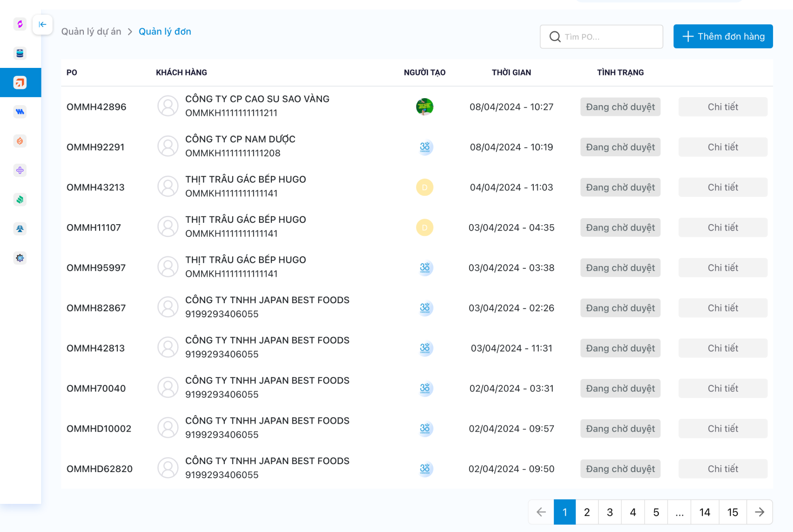This screenshot has height=532, width=793.
Task: Select the green stacked-layers sidebar icon
Action: tap(20, 199)
